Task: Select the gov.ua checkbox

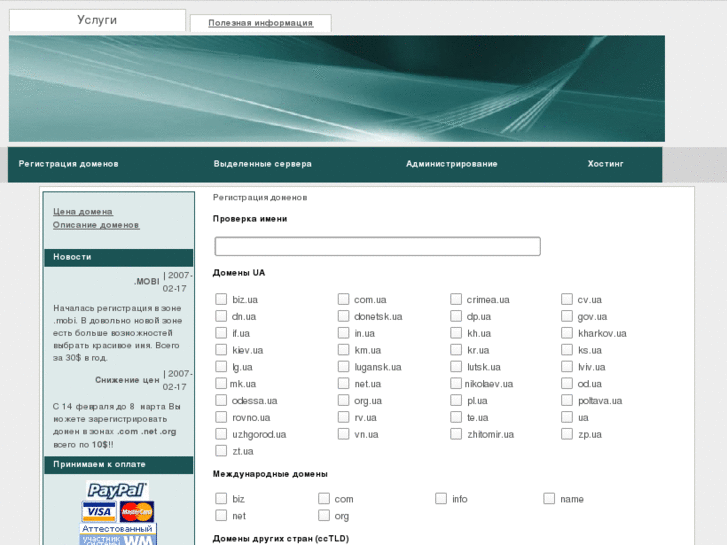Action: coord(567,316)
